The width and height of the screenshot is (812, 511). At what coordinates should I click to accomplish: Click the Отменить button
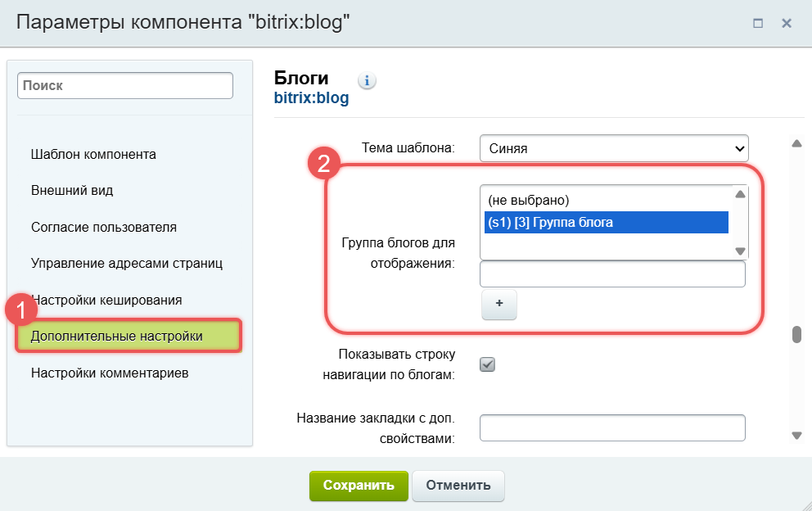click(x=458, y=486)
